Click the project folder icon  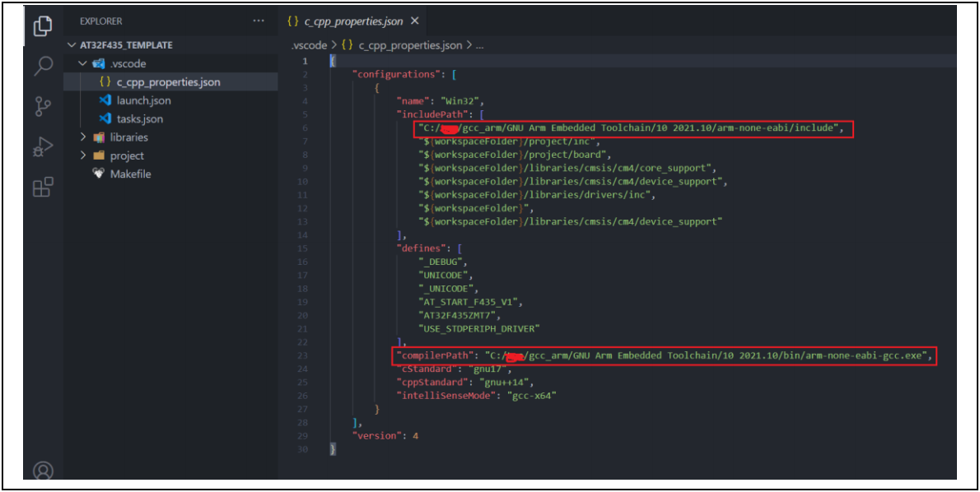(x=99, y=155)
